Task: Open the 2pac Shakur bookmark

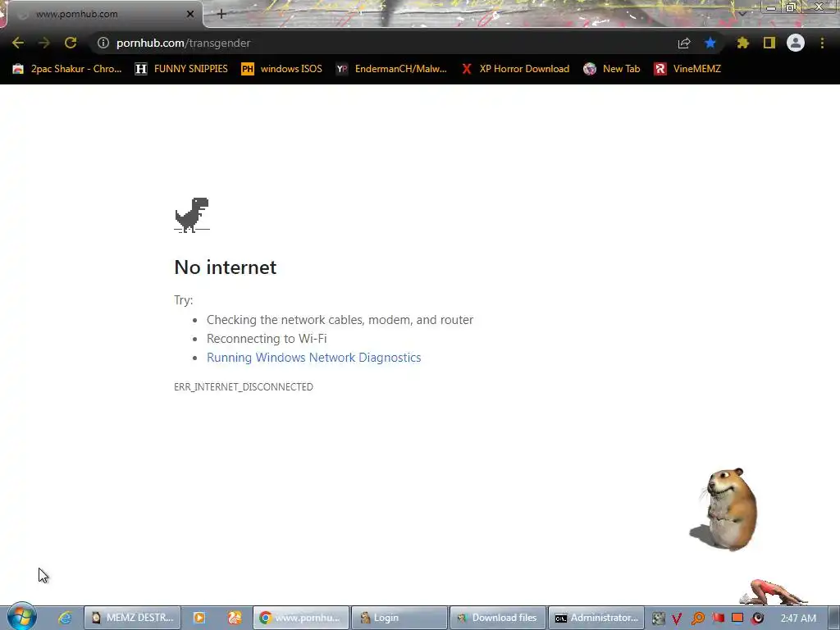Action: tap(67, 69)
